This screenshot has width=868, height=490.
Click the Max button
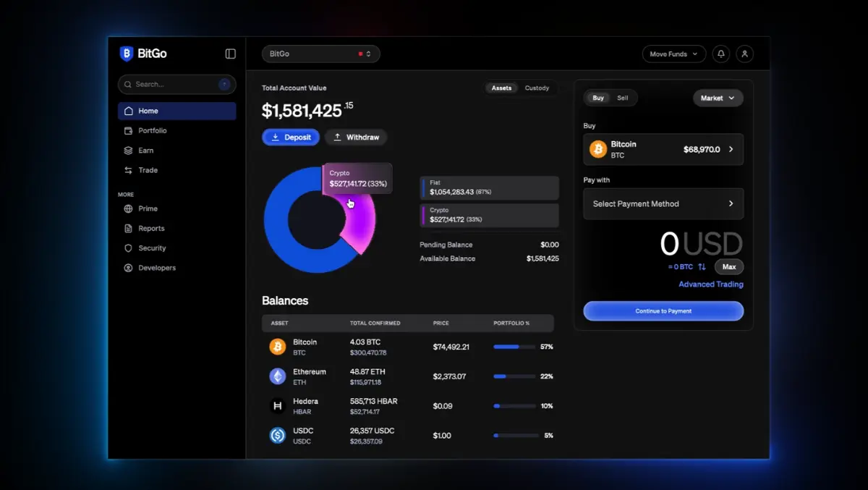click(729, 267)
